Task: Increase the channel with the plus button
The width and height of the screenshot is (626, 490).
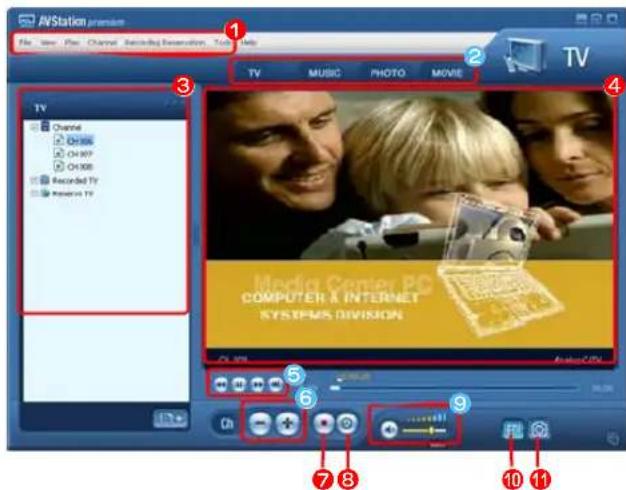Action: pyautogui.click(x=287, y=423)
